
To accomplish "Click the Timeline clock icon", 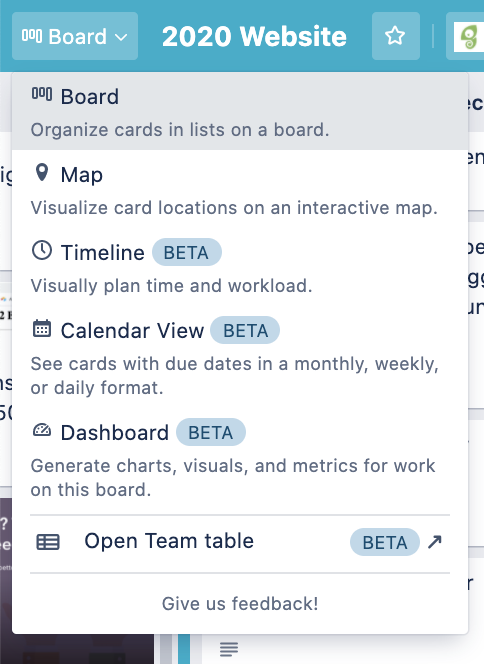I will coord(42,251).
